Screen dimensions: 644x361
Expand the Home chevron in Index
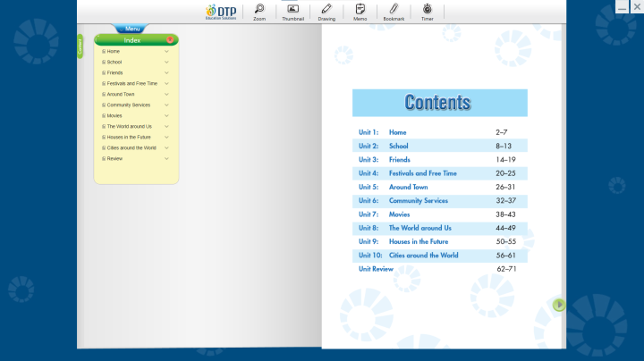166,51
